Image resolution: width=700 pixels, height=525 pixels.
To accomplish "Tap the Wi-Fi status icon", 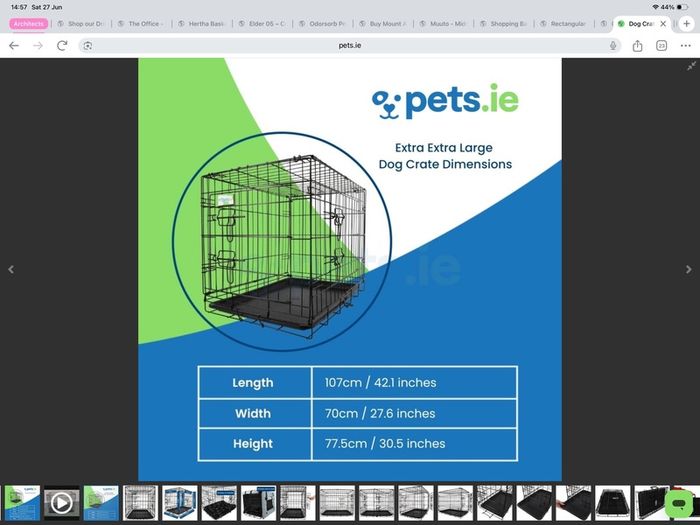I will click(x=655, y=7).
